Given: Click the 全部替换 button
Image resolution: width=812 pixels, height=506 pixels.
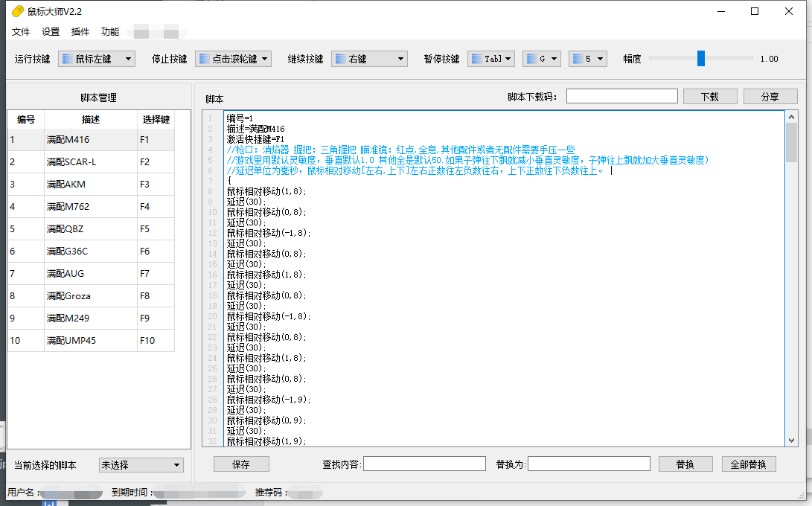Looking at the screenshot, I should 749,464.
